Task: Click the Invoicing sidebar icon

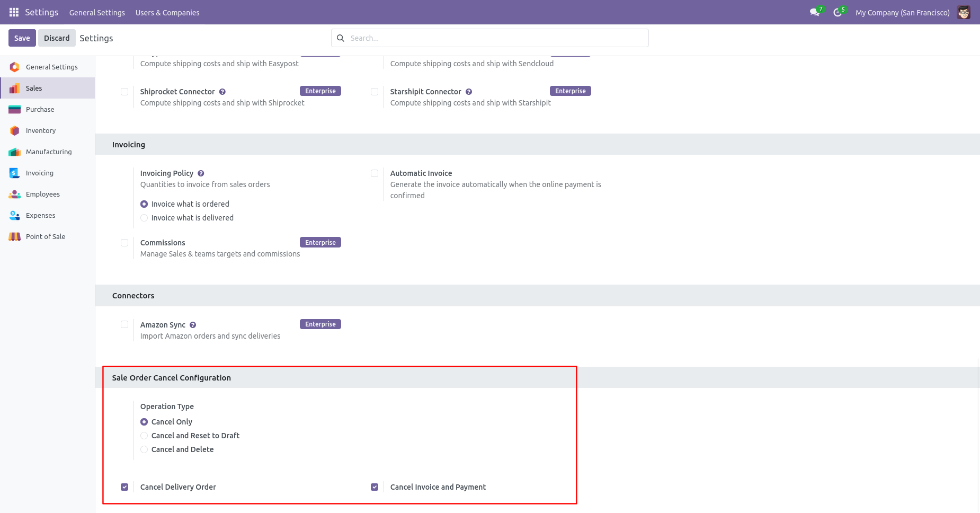Action: [x=15, y=173]
